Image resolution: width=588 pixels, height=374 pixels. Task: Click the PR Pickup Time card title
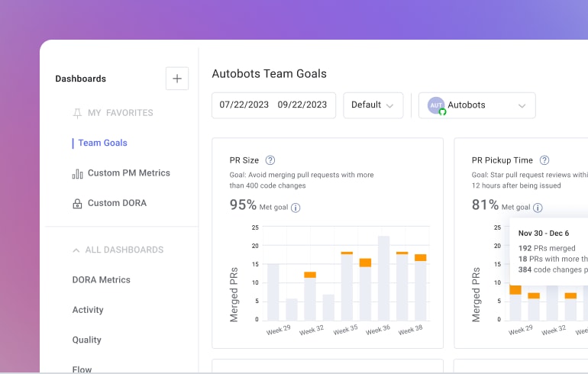[x=502, y=160]
